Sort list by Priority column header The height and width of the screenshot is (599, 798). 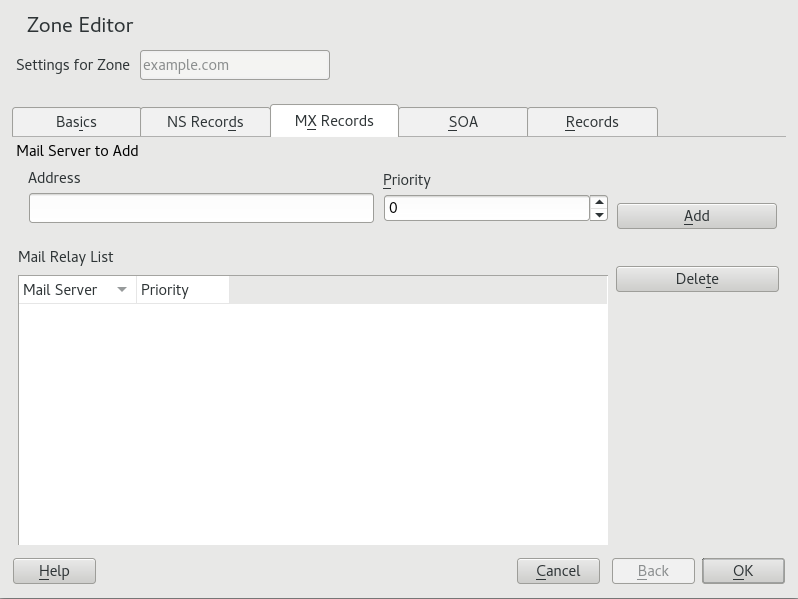[x=181, y=290]
